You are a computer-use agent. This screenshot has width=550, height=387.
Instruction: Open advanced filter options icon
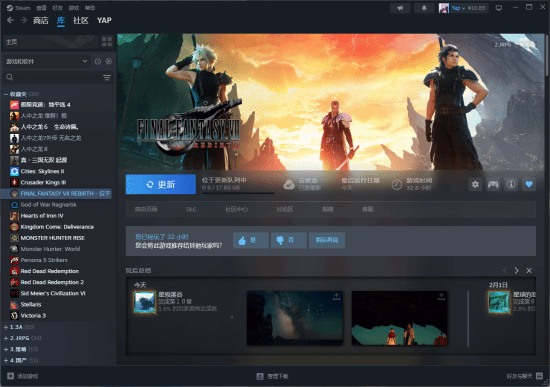pyautogui.click(x=107, y=78)
